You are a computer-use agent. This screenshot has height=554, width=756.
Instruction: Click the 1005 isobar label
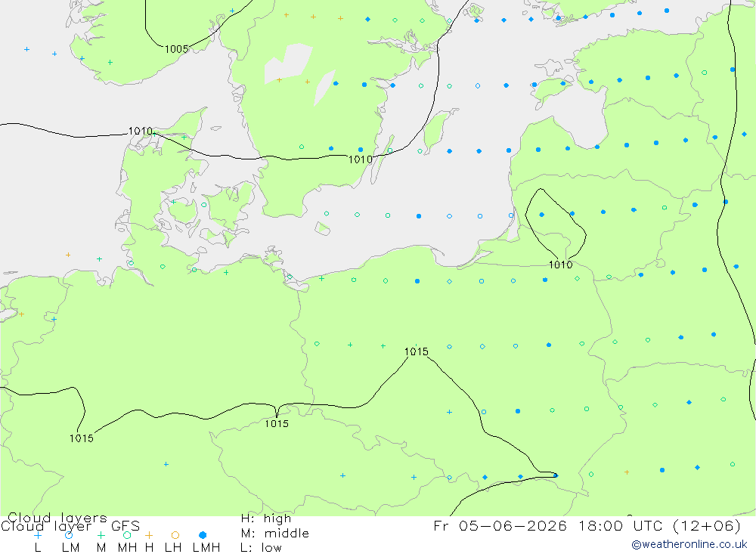(176, 49)
